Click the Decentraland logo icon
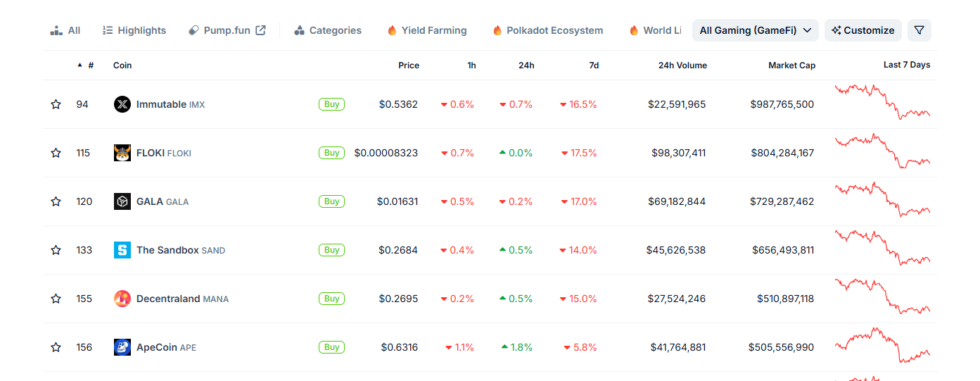The height and width of the screenshot is (381, 980). point(122,299)
